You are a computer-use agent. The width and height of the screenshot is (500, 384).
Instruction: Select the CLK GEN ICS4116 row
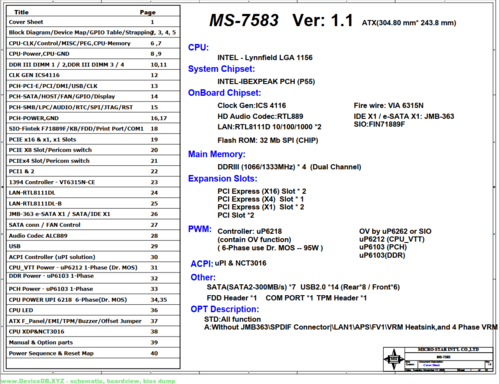(x=93, y=75)
